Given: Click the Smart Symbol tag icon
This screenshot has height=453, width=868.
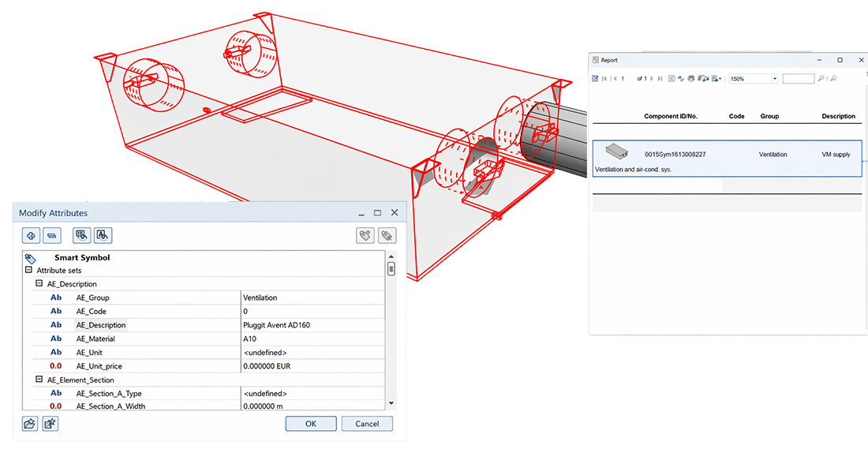Looking at the screenshot, I should click(31, 258).
